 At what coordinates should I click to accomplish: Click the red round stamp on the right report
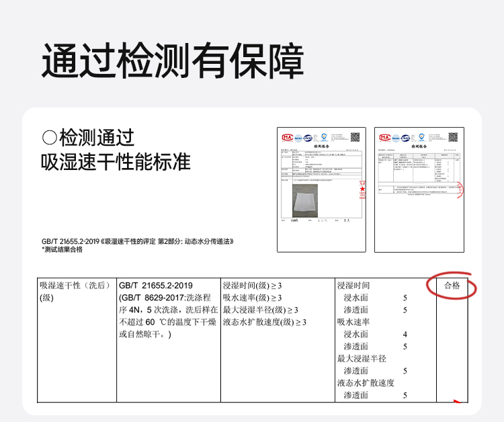(x=460, y=189)
